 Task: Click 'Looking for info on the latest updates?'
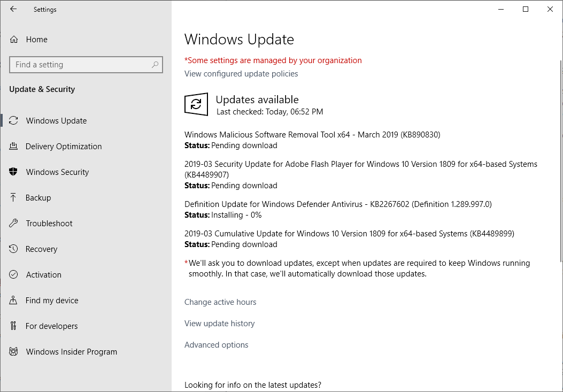[x=253, y=385]
